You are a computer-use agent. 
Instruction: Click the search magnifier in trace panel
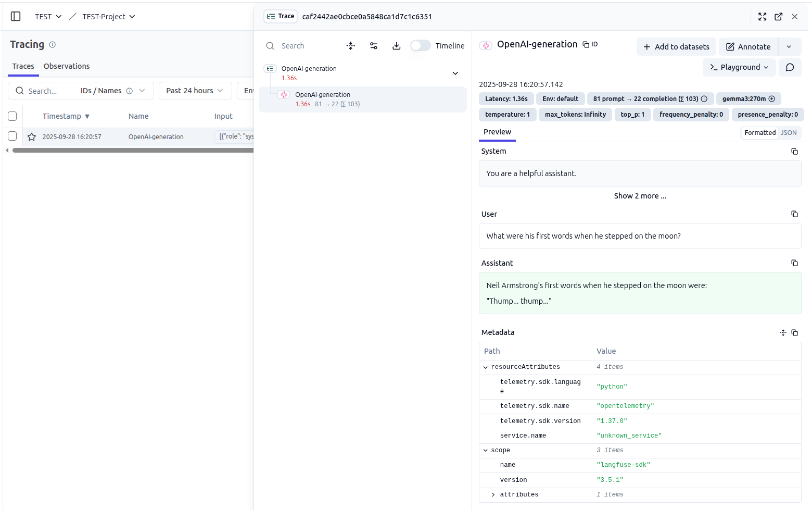click(x=270, y=46)
